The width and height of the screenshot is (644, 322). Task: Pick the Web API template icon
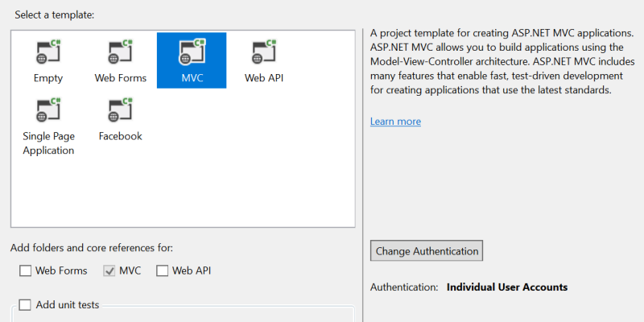[x=264, y=52]
